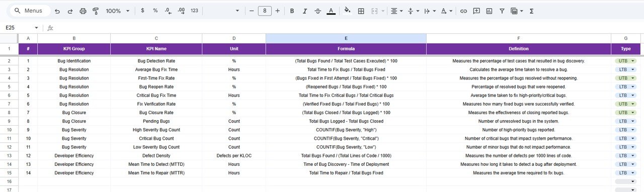644x192 pixels.
Task: Add a comment with the comment icon
Action: pos(476,11)
